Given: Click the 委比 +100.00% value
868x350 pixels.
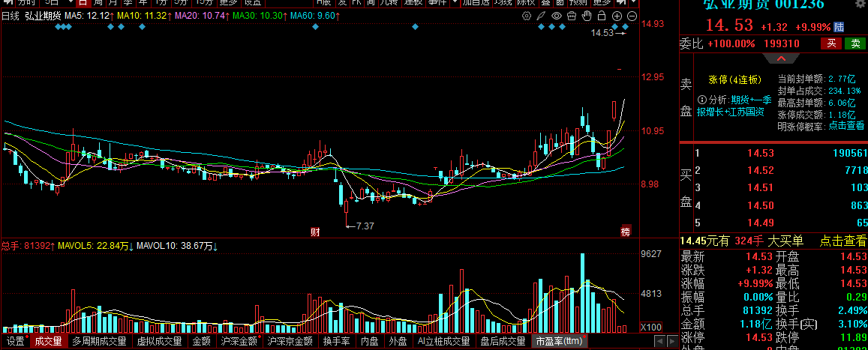Looking at the screenshot, I should tap(731, 43).
